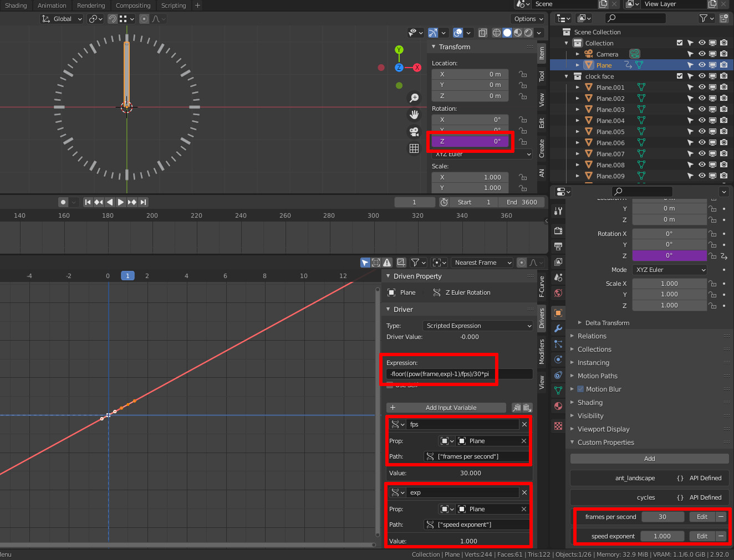
Task: Switch to Animation workspace tab
Action: [x=52, y=6]
